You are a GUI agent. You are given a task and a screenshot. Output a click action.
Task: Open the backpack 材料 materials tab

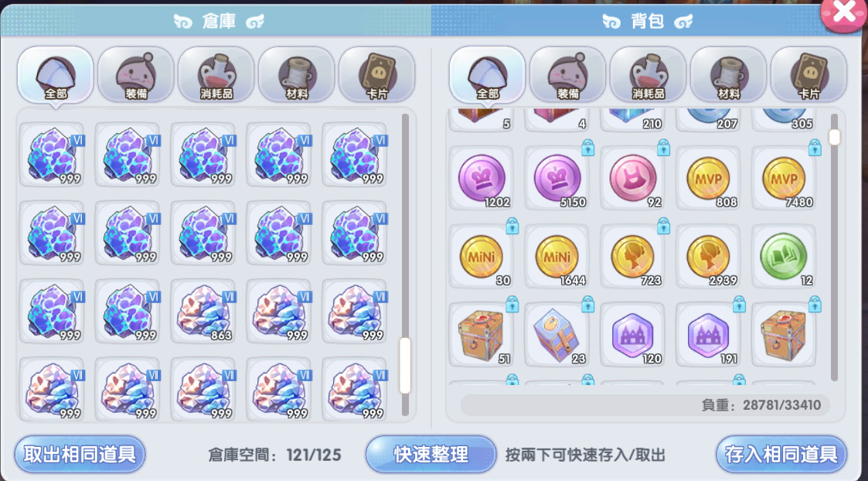click(729, 75)
